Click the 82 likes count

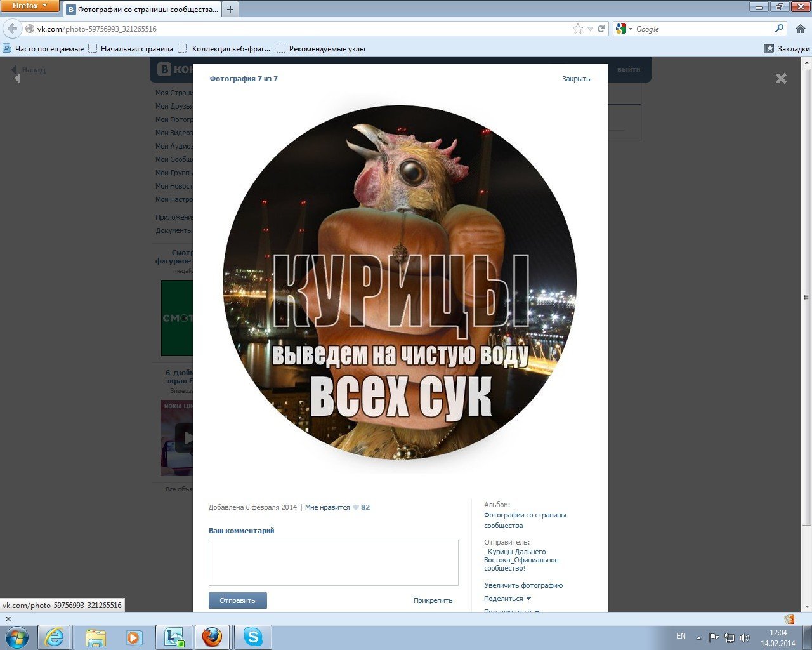pos(365,507)
